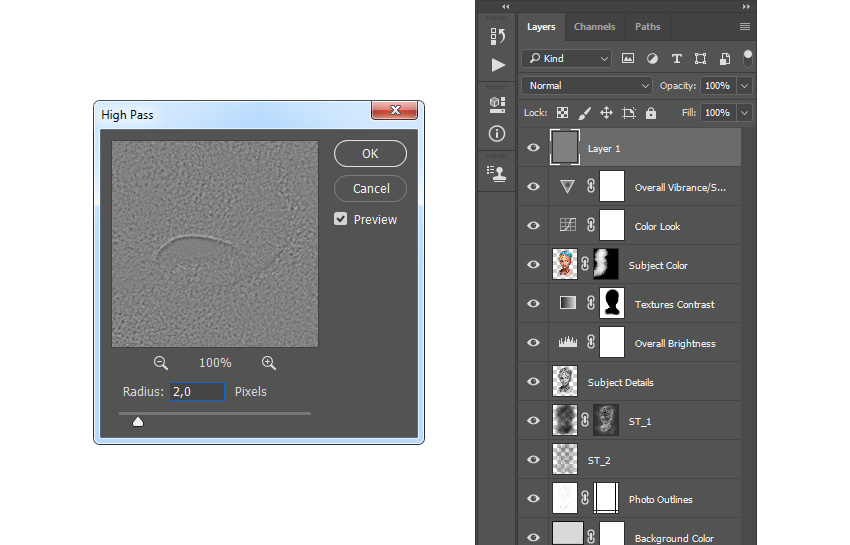
Task: Select Layer 1 thumbnail
Action: 564,147
